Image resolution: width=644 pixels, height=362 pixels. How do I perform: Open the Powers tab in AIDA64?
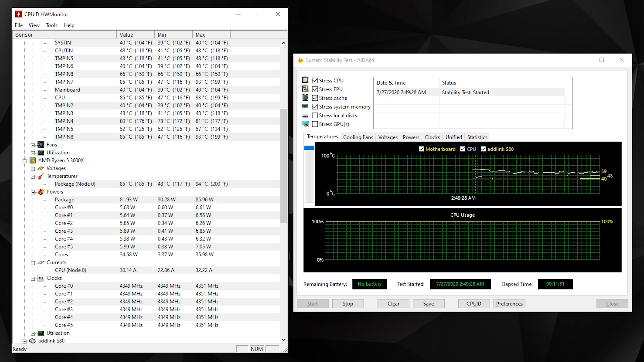tap(411, 137)
